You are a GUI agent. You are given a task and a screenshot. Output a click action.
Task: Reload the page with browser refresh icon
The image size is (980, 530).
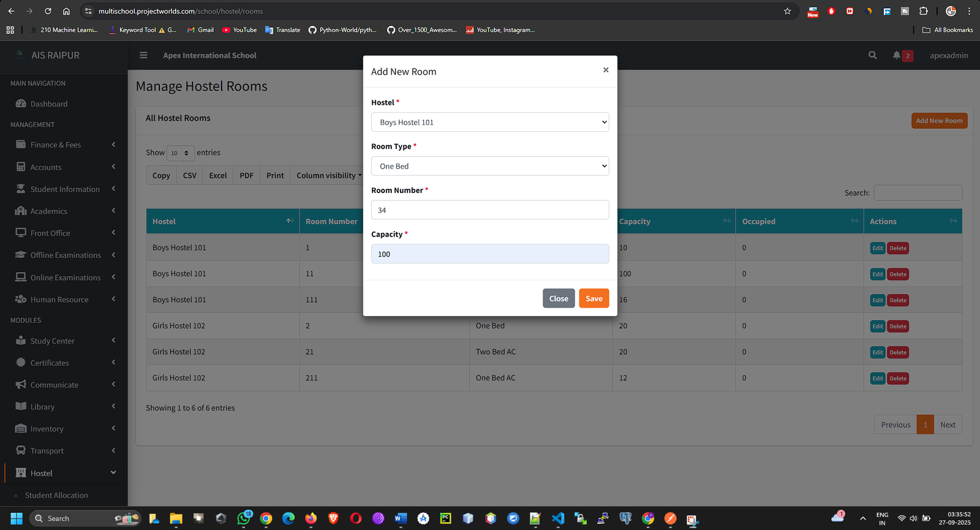[x=48, y=11]
